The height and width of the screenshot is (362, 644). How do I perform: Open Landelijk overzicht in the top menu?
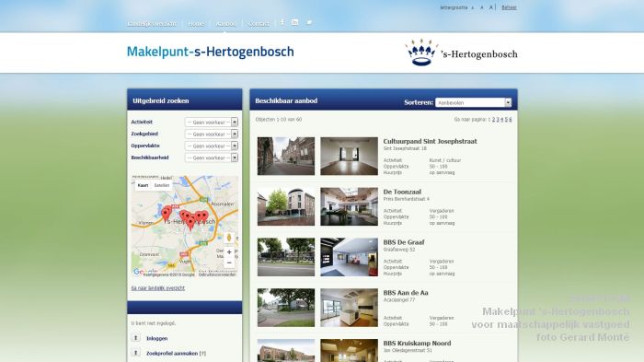tap(152, 24)
